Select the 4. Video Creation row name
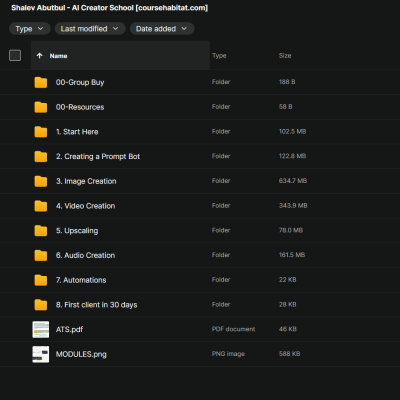Viewport: 400px width, 400px height. click(x=86, y=206)
